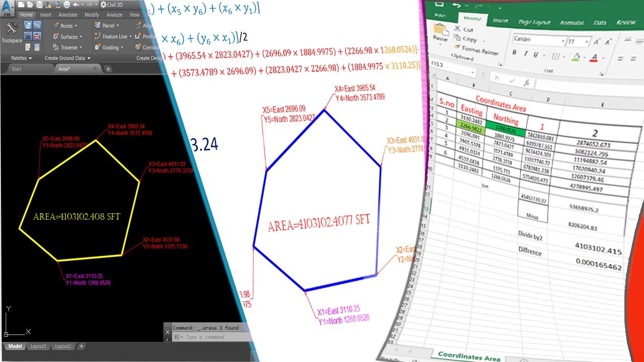
Task: Click the Plot printer icon in Civil 3D
Action: pos(66,5)
